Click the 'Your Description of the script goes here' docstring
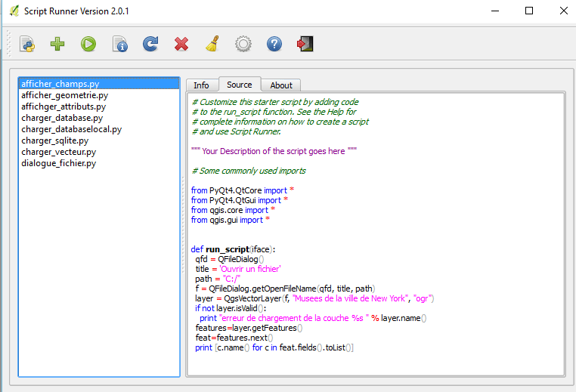The height and width of the screenshot is (392, 576). (x=274, y=151)
